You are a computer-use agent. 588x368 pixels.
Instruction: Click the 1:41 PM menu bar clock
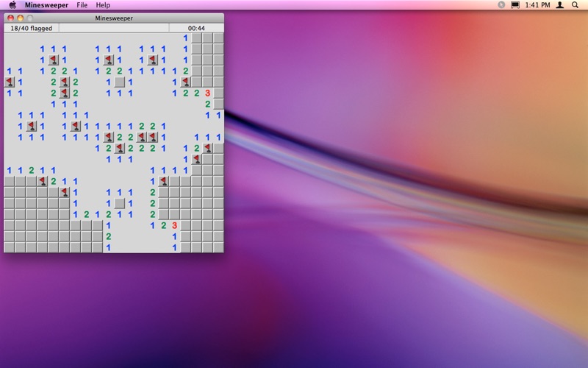coord(537,5)
